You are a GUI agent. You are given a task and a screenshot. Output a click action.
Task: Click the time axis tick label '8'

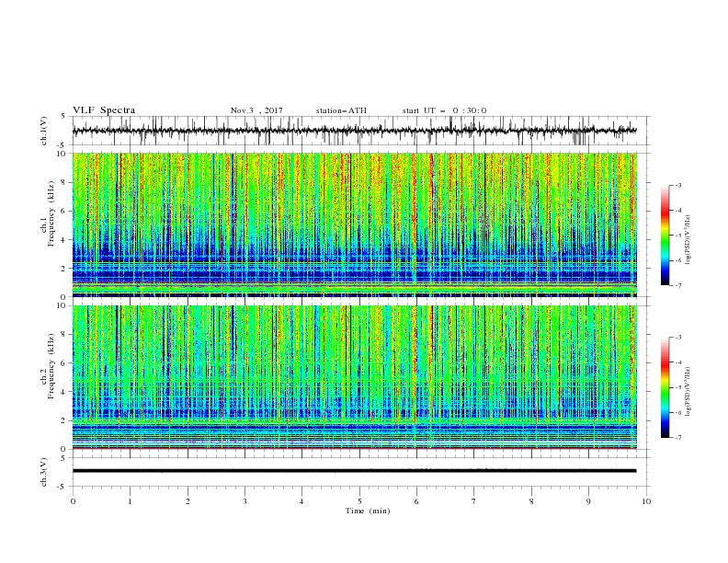pyautogui.click(x=531, y=501)
